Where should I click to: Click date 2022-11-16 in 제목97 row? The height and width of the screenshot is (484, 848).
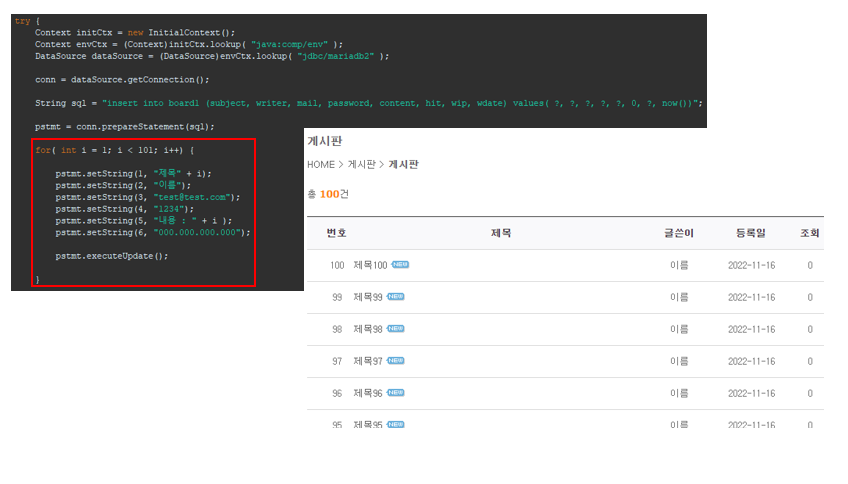[751, 361]
